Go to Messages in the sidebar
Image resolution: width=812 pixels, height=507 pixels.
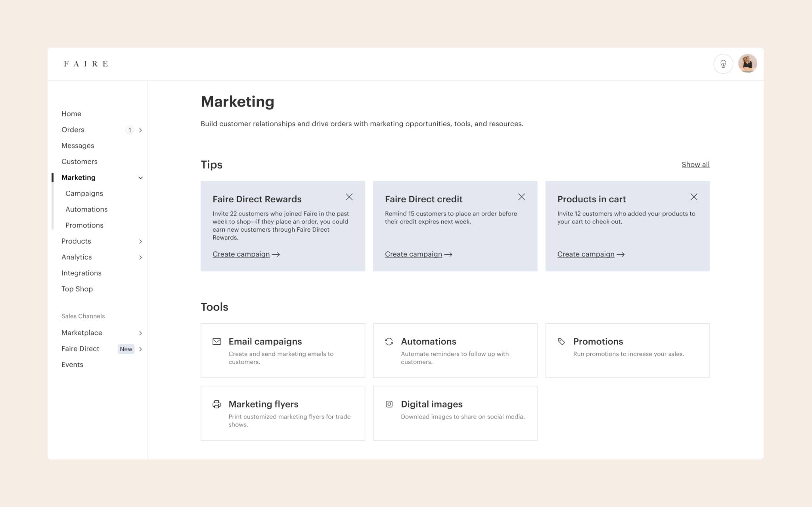pyautogui.click(x=78, y=146)
